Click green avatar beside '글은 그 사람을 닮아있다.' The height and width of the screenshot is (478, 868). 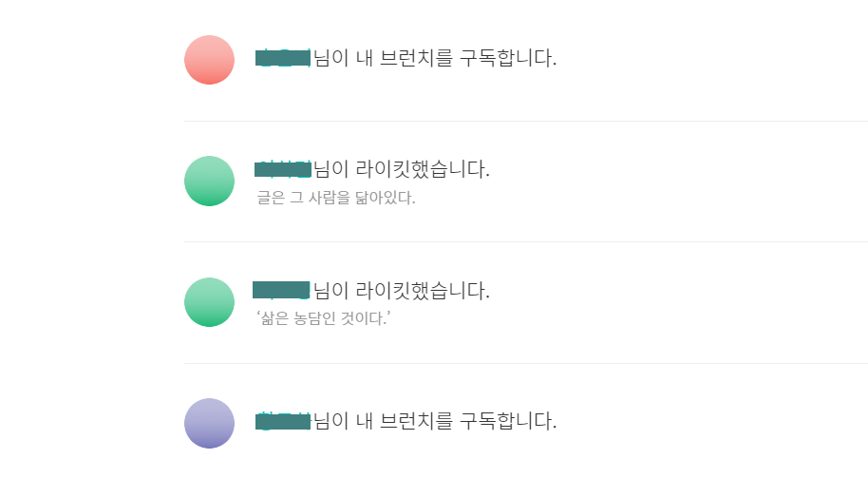[209, 181]
